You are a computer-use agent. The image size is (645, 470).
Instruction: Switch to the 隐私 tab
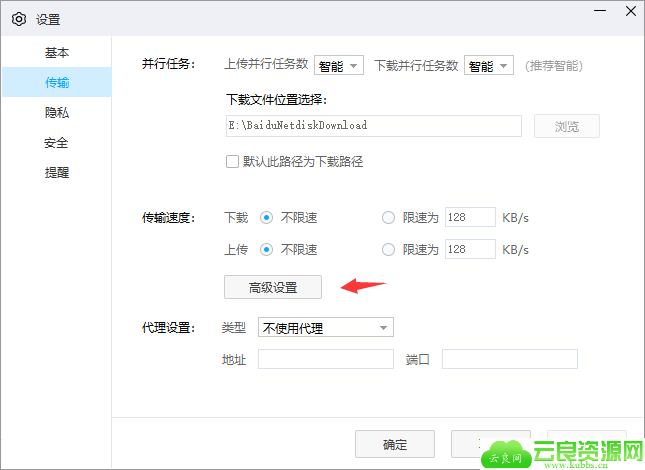click(x=57, y=112)
